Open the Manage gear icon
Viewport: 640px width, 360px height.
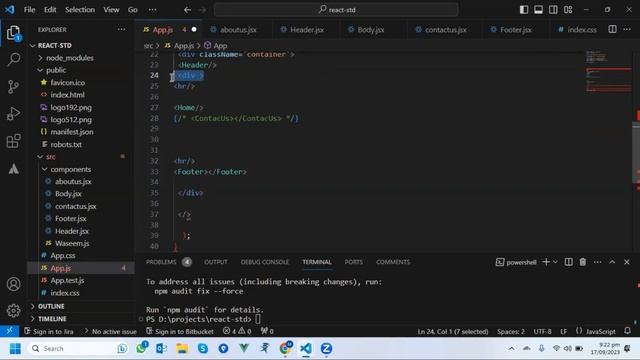[x=13, y=311]
